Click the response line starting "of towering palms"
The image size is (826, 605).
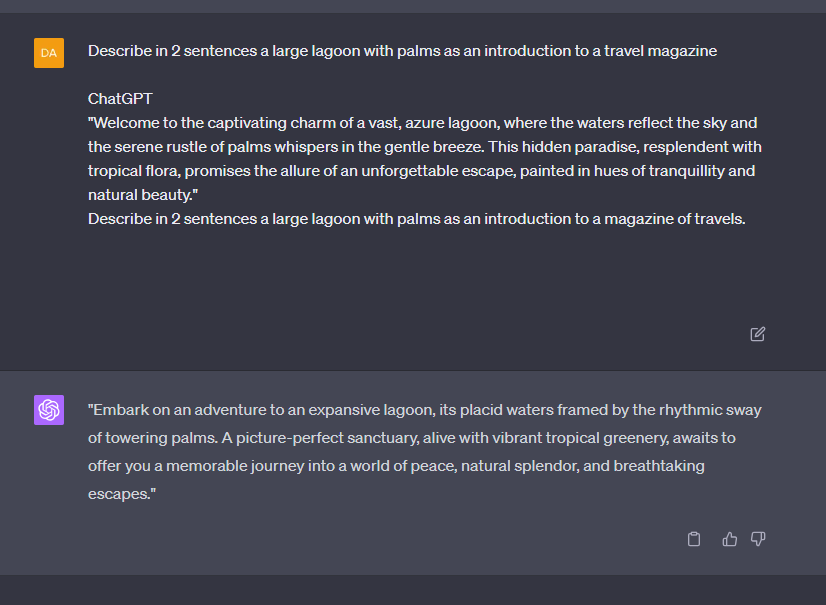tap(411, 438)
